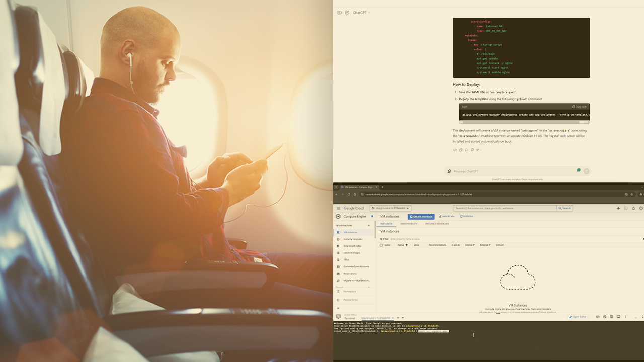Click the regenerate response icon
Screen dimensions: 644x362
click(466, 150)
